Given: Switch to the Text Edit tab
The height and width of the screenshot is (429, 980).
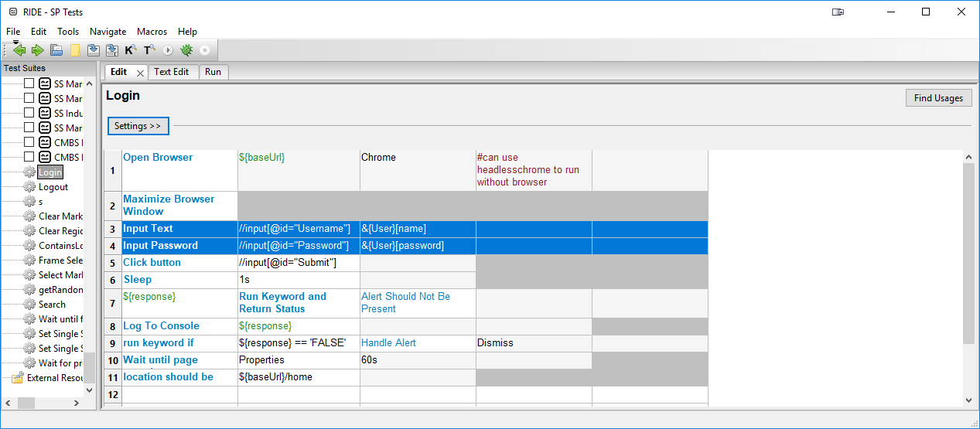Looking at the screenshot, I should tap(171, 72).
